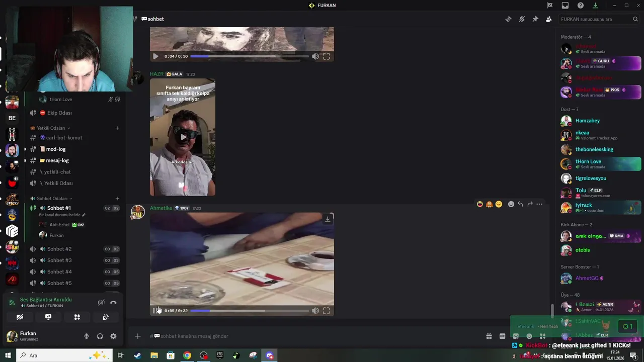Image resolution: width=644 pixels, height=362 pixels.
Task: Collapse the Sohbet Odaları category
Action: click(x=52, y=199)
